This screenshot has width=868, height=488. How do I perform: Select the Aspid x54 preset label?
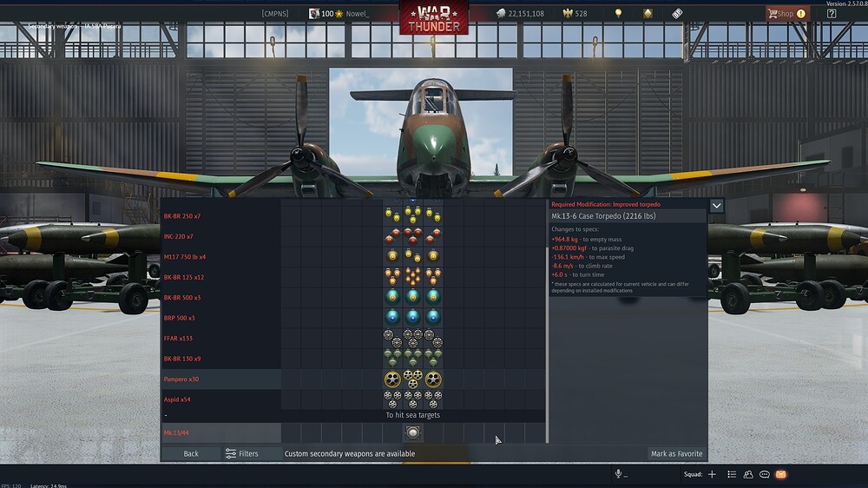pos(176,399)
